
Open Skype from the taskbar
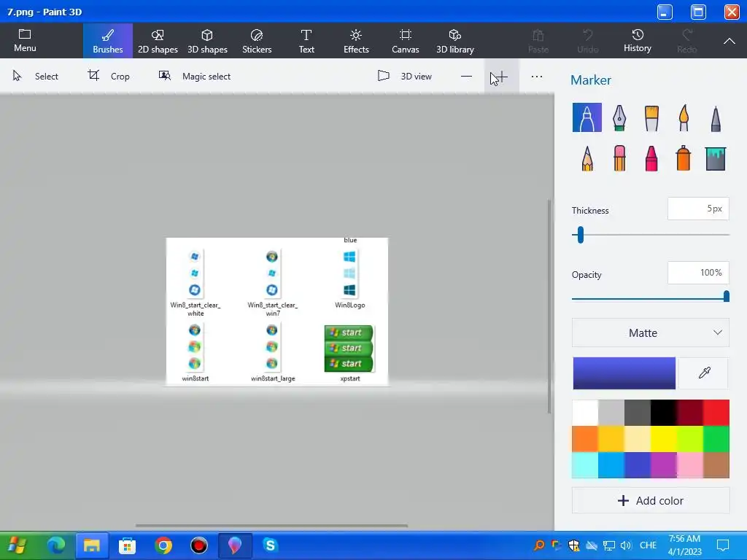[270, 545]
